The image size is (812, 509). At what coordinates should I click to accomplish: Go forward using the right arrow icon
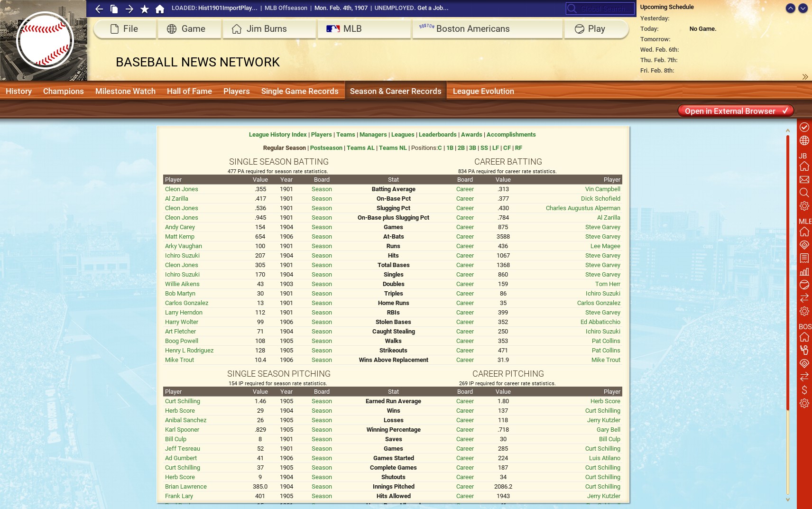129,9
